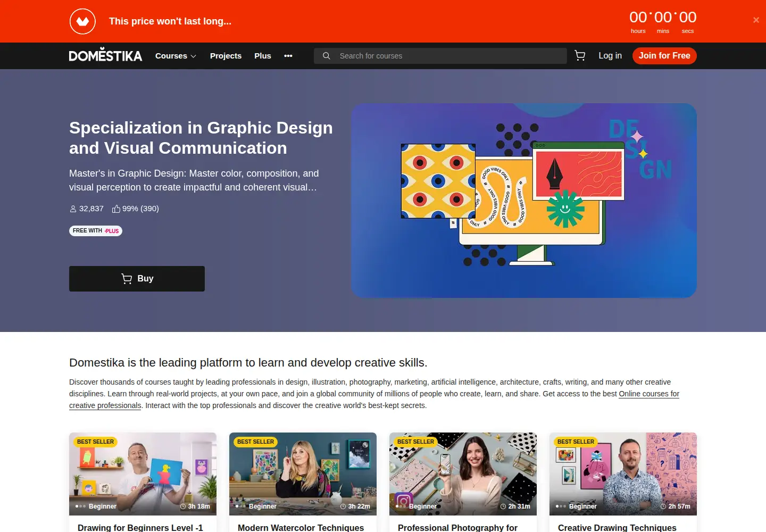This screenshot has height=532, width=766.
Task: Open the Plus menu item
Action: (263, 56)
